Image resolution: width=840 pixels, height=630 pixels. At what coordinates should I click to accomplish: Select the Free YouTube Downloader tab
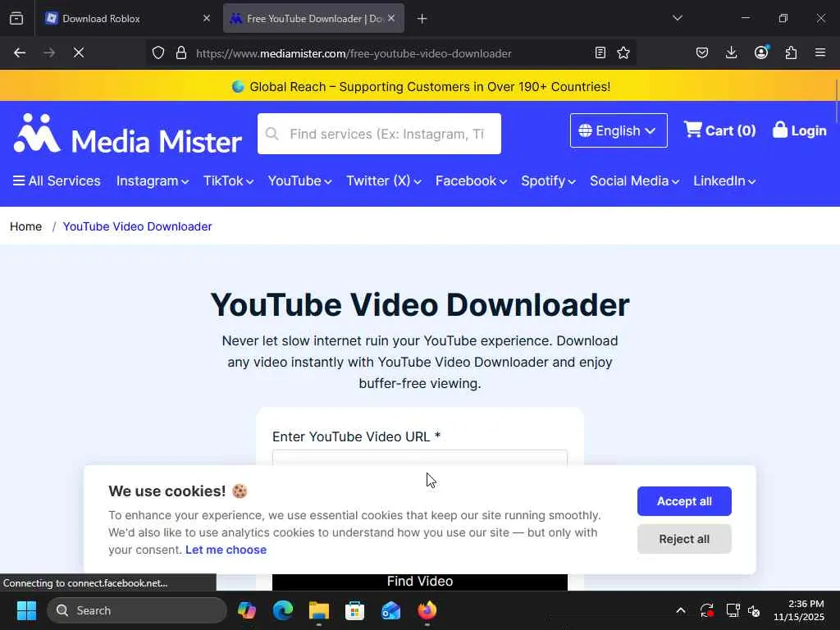[314, 18]
